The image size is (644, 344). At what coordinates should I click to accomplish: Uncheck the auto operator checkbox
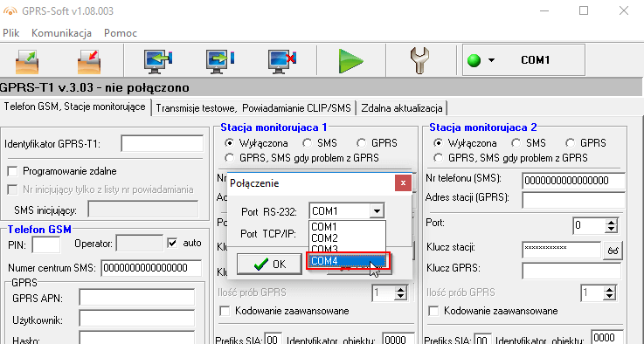172,243
